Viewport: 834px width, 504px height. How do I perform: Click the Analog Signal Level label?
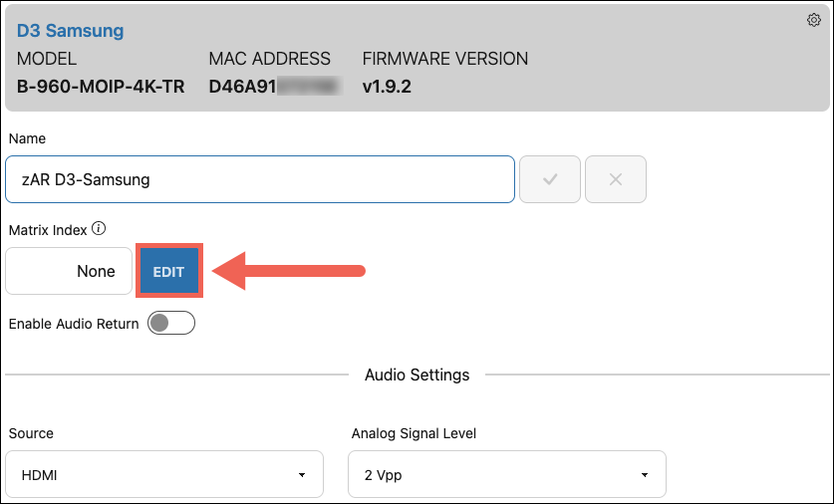(414, 434)
